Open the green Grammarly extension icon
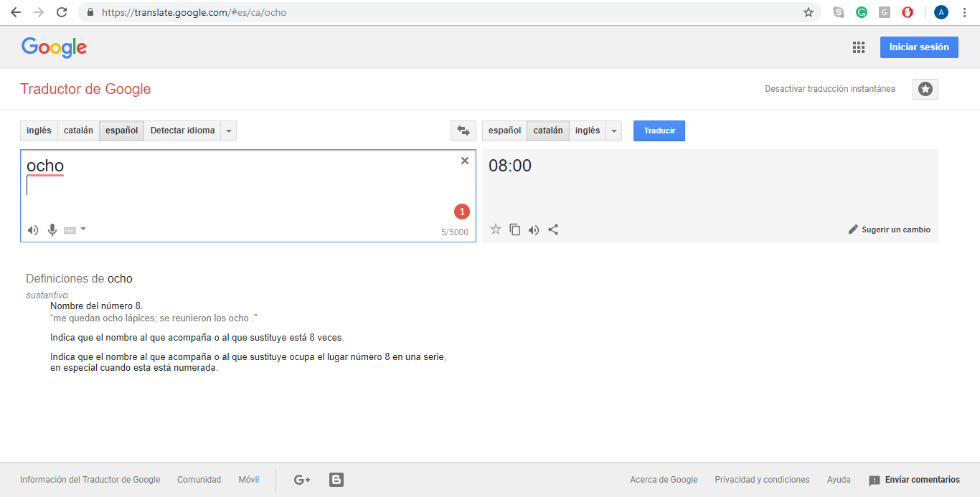The width and height of the screenshot is (980, 497). point(862,12)
